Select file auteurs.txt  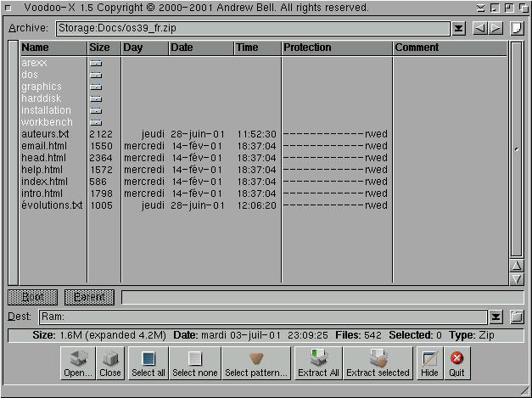[x=45, y=134]
